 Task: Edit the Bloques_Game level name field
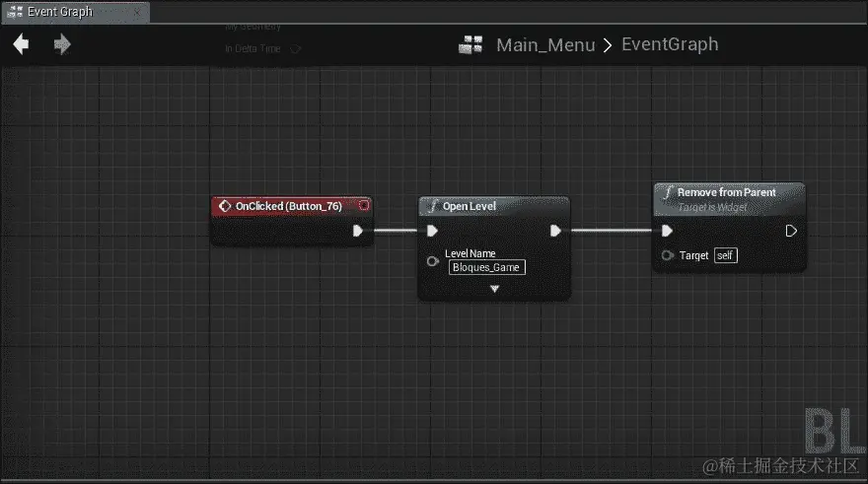coord(486,267)
